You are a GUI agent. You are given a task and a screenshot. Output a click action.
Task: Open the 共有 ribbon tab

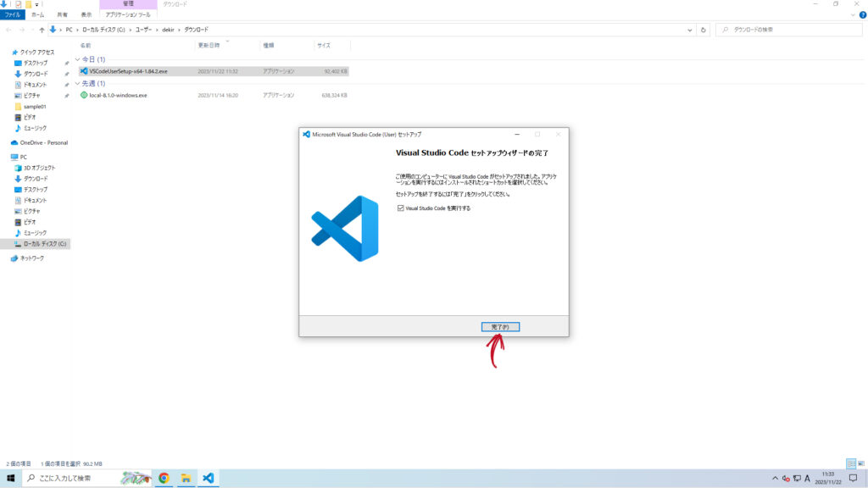click(62, 15)
